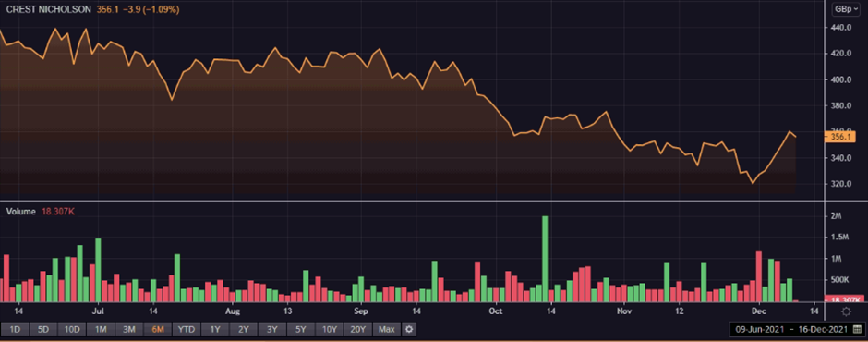The image size is (868, 342).
Task: Select the 5Y time range
Action: coord(301,329)
